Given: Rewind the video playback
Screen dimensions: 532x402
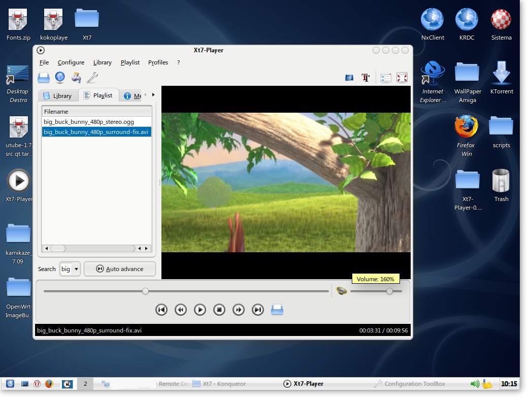Looking at the screenshot, I should [181, 310].
